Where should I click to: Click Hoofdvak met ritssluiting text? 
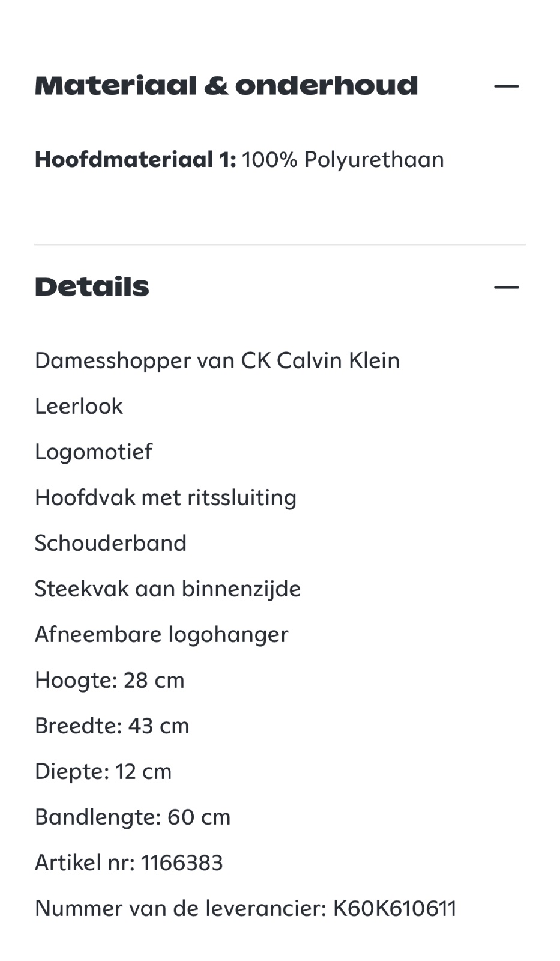[166, 497]
